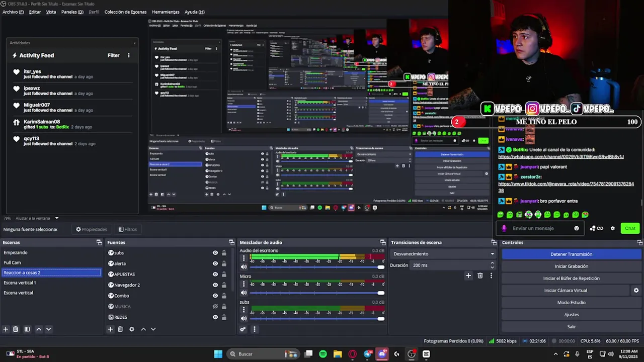Hide the APUESTAS source
The width and height of the screenshot is (644, 362).
point(215,275)
